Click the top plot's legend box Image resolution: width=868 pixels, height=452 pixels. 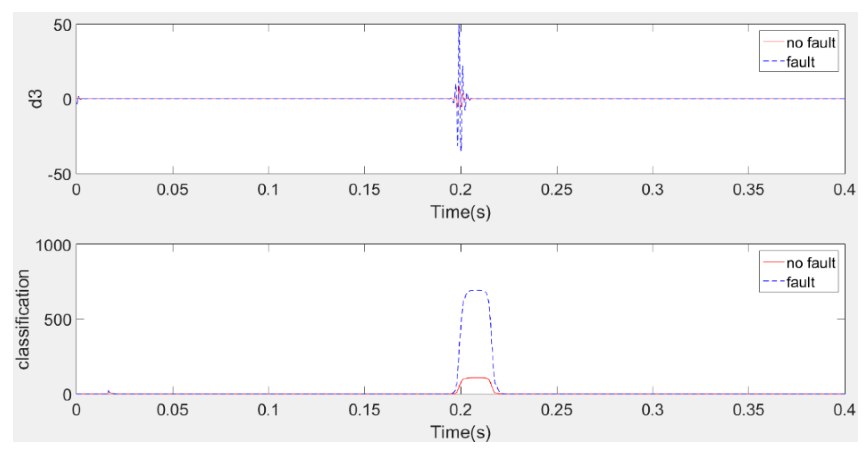coord(798,52)
